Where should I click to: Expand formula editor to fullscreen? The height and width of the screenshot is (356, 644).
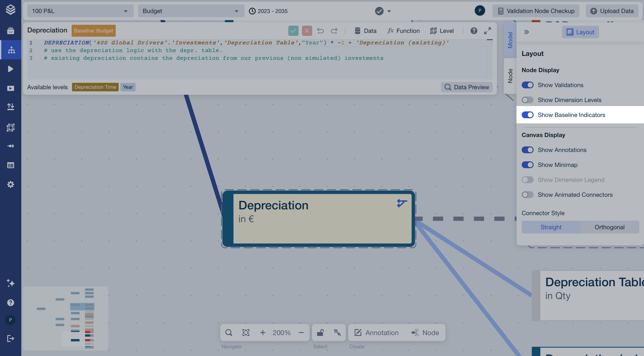[x=487, y=31]
